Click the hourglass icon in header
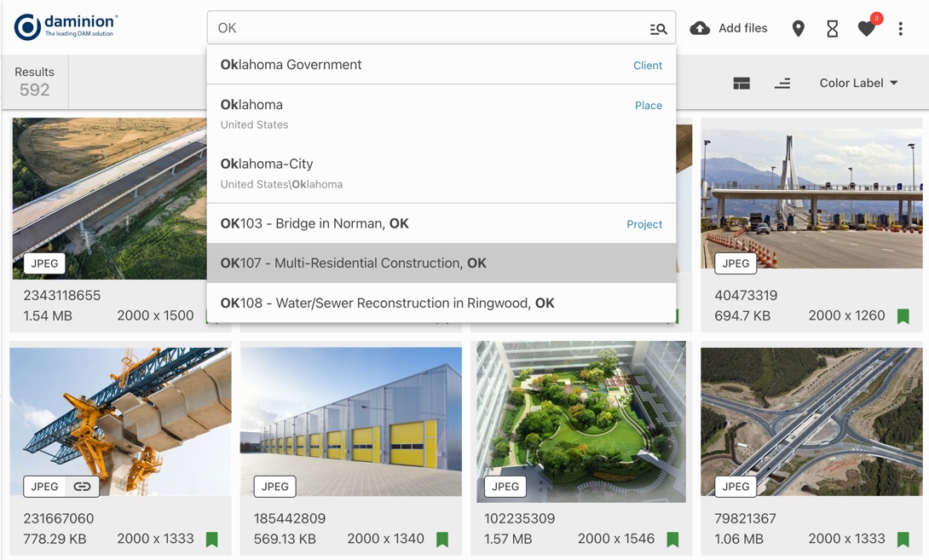The width and height of the screenshot is (929, 560). [832, 29]
